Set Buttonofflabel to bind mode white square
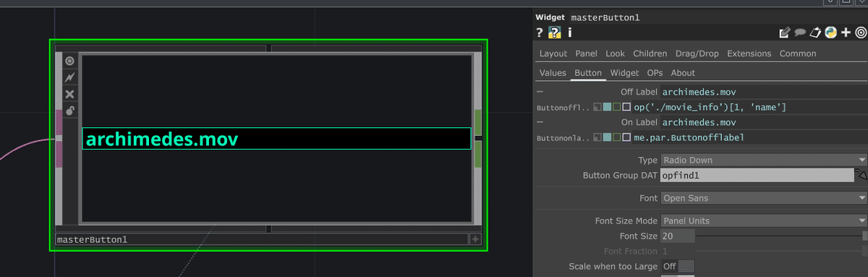This screenshot has height=277, width=868. point(626,107)
